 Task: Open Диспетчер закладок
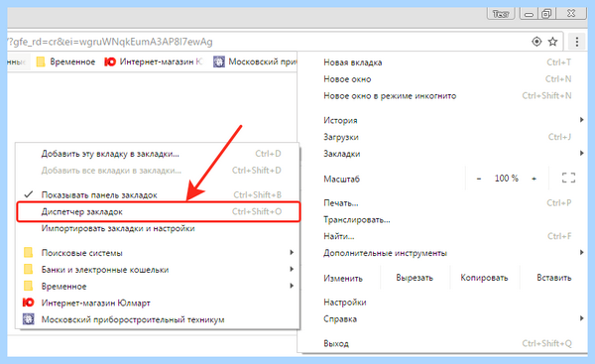click(x=158, y=211)
